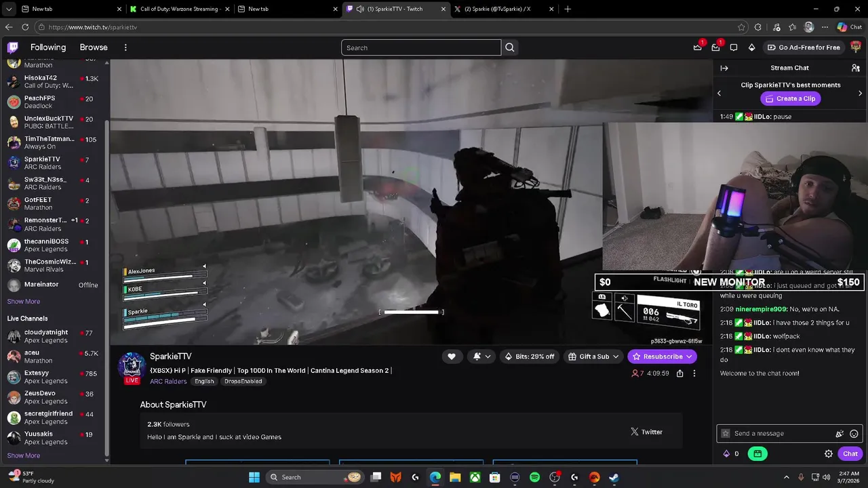Screen dimensions: 868x488
Task: Show hidden system tray icons
Action: [787, 477]
